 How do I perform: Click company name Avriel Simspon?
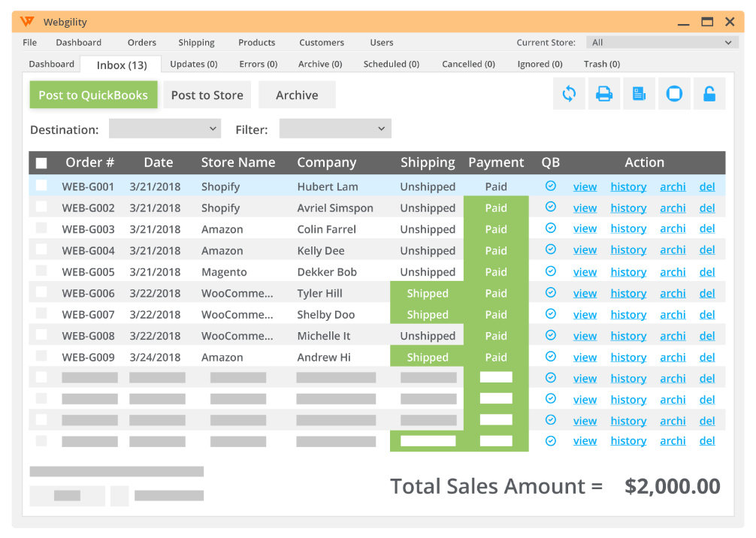click(x=335, y=208)
